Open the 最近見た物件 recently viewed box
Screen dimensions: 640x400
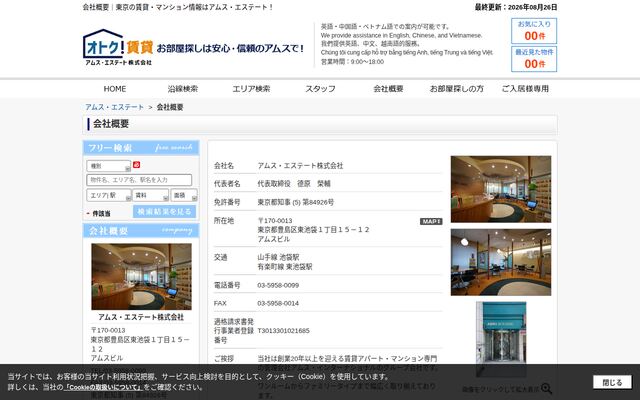(x=534, y=59)
